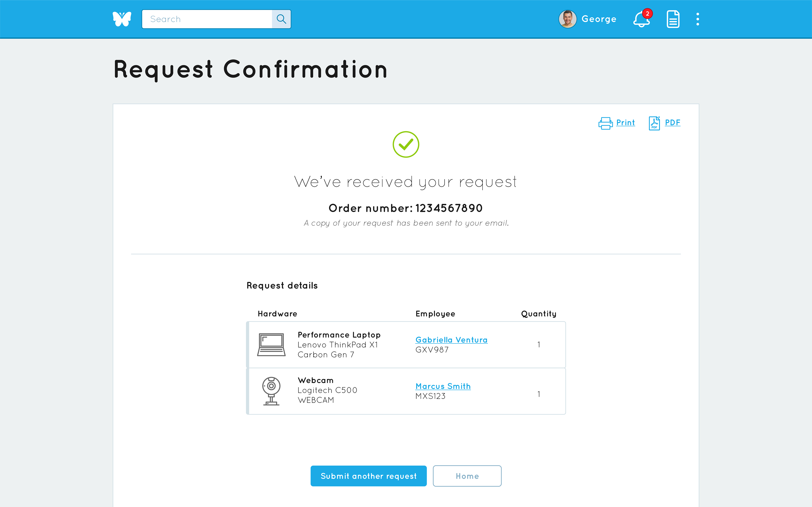Screen dimensions: 812x507
Task: Click the webcam hardware icon
Action: (x=271, y=391)
